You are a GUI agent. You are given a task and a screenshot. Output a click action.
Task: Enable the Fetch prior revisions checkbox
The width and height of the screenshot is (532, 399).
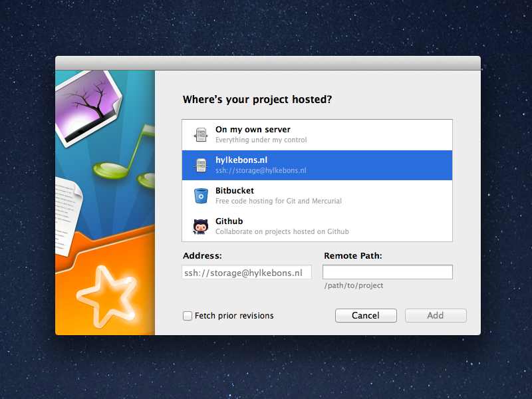(188, 316)
